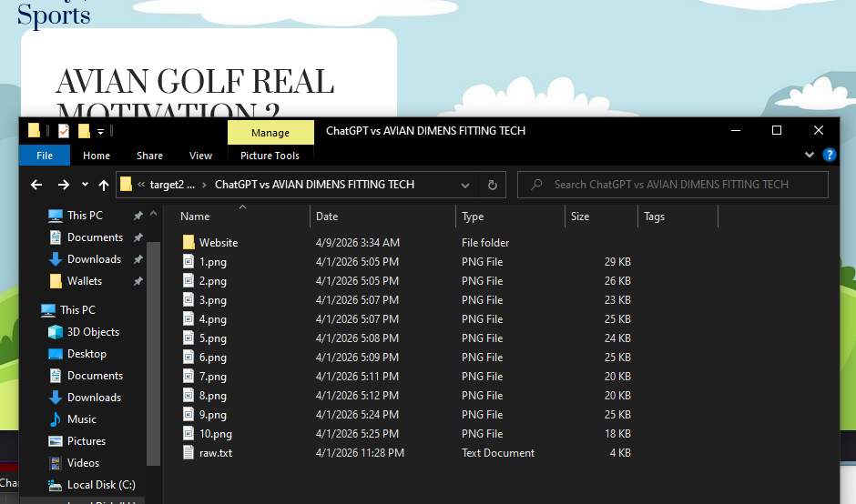Screen dimensions: 856x504
Task: Expand the recent locations dropdown arrow
Action: (x=85, y=185)
